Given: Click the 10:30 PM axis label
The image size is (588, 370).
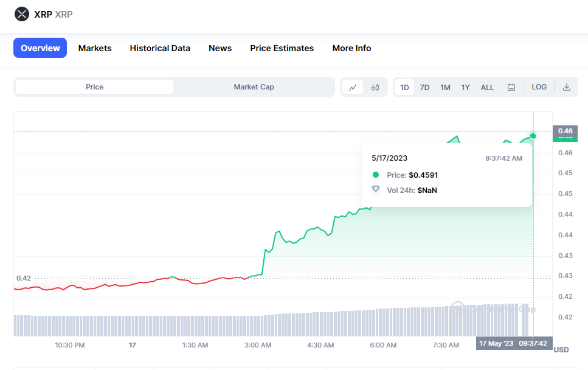Looking at the screenshot, I should coord(70,345).
